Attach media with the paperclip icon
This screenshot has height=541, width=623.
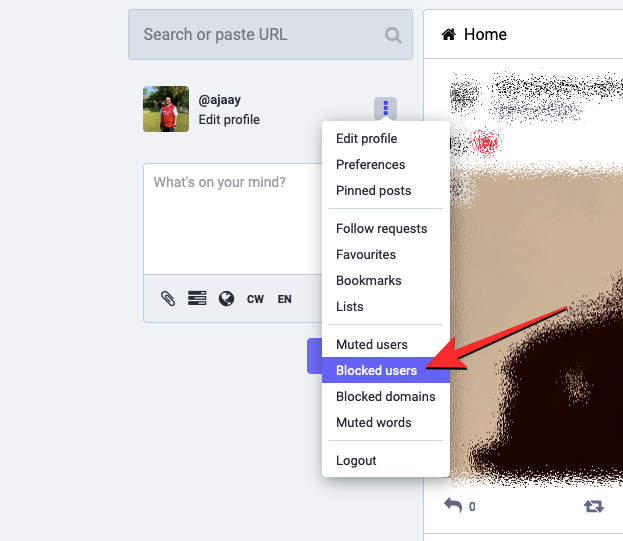(x=168, y=299)
